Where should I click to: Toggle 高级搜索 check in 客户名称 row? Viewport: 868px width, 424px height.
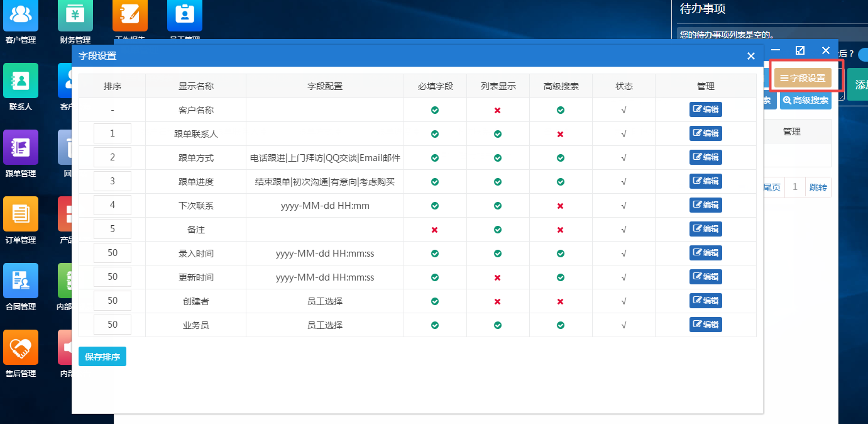click(x=561, y=110)
